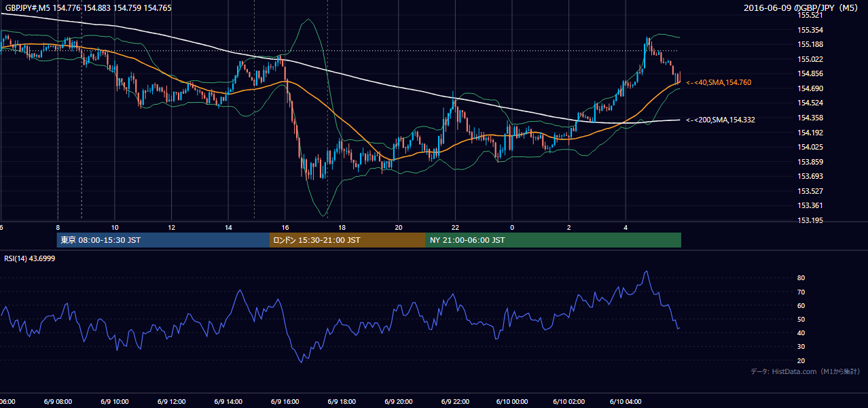Click the 154.358 price axis label
Image resolution: width=868 pixels, height=408 pixels.
pos(810,118)
